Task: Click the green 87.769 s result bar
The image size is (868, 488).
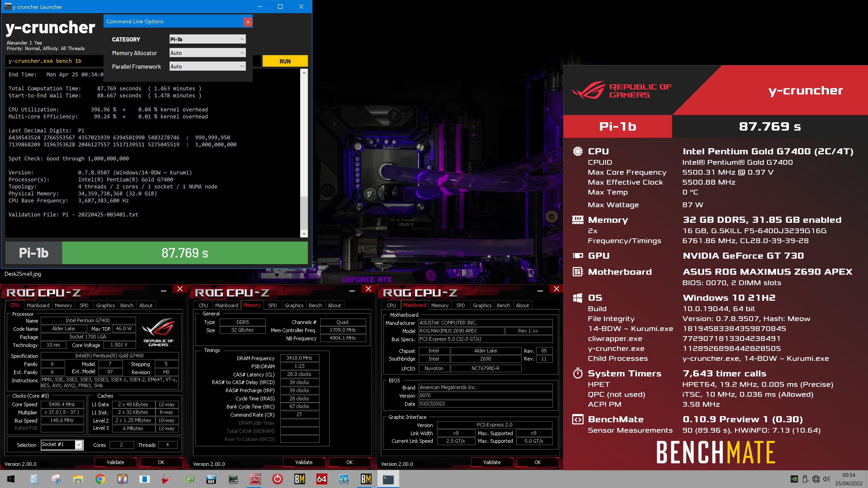Action: pos(185,253)
